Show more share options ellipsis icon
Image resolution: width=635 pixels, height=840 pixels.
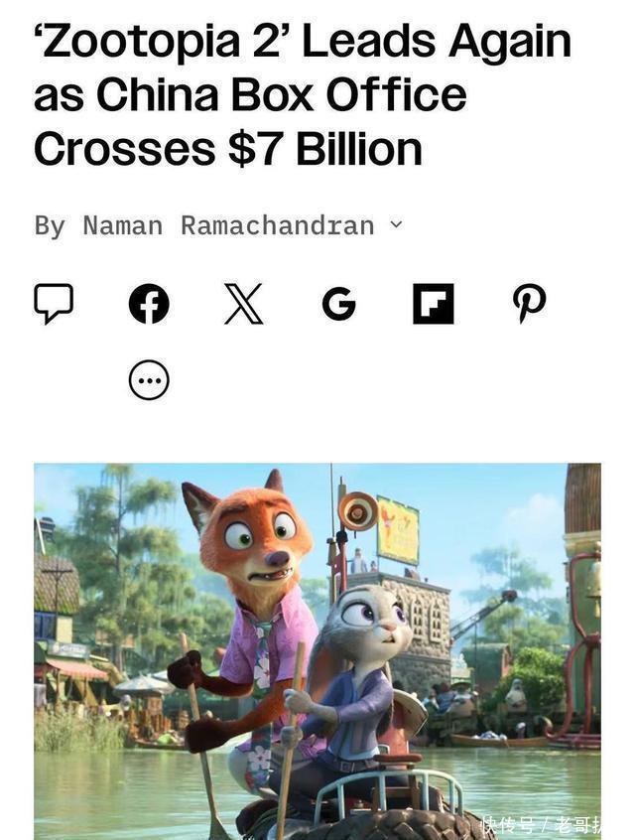149,380
